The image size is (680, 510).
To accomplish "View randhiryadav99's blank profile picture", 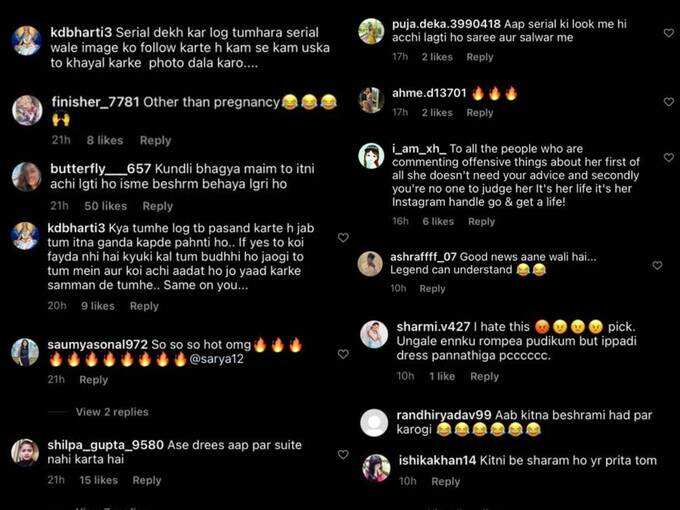I will pos(374,422).
